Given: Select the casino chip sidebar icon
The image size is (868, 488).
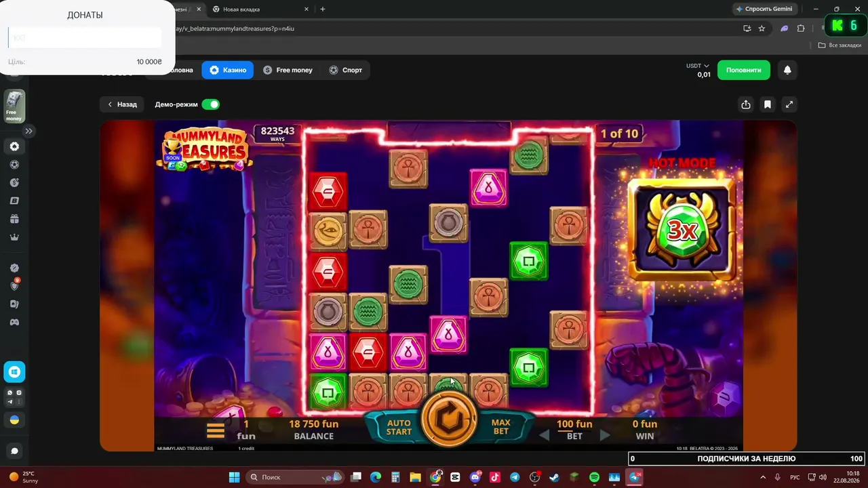Looking at the screenshot, I should 14,146.
